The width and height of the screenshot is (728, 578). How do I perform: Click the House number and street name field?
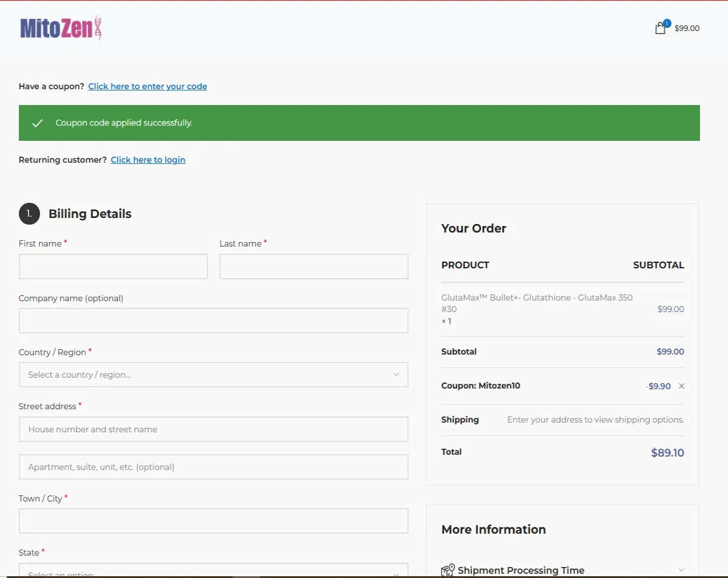click(213, 429)
